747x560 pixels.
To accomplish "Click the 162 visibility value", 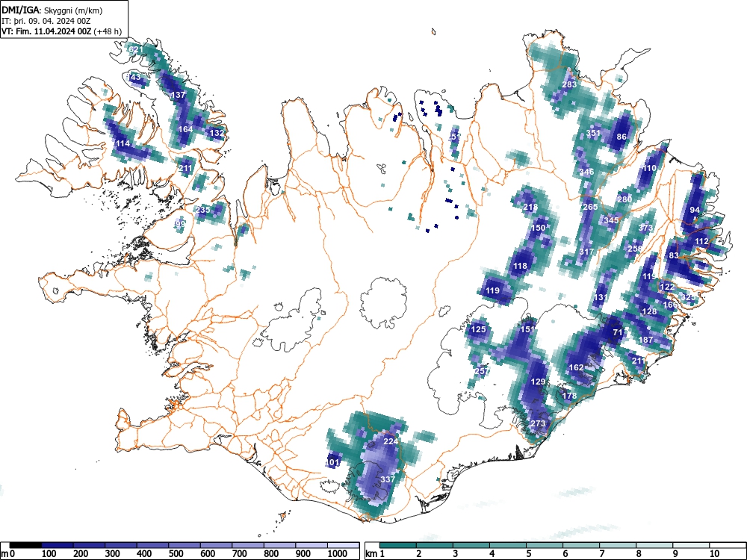I will pyautogui.click(x=577, y=367).
